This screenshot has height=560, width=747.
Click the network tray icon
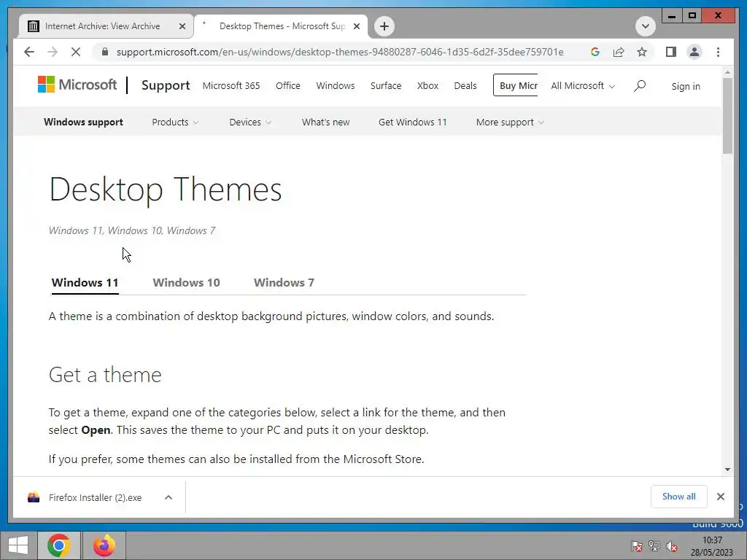tap(654, 546)
